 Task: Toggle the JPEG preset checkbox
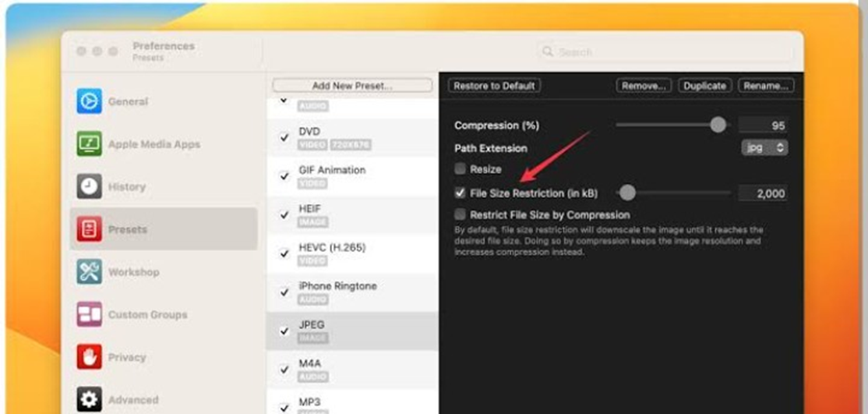(x=284, y=331)
